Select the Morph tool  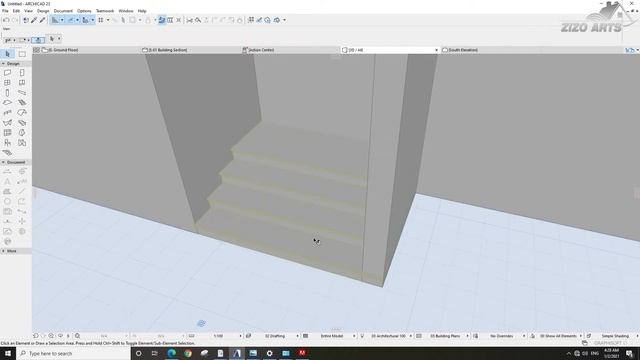[x=22, y=133]
